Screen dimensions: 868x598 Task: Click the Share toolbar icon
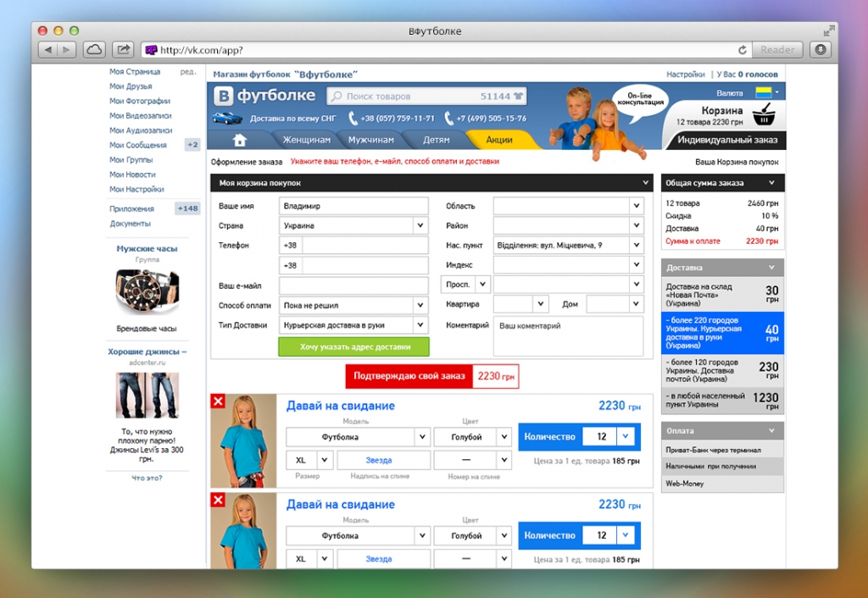123,50
